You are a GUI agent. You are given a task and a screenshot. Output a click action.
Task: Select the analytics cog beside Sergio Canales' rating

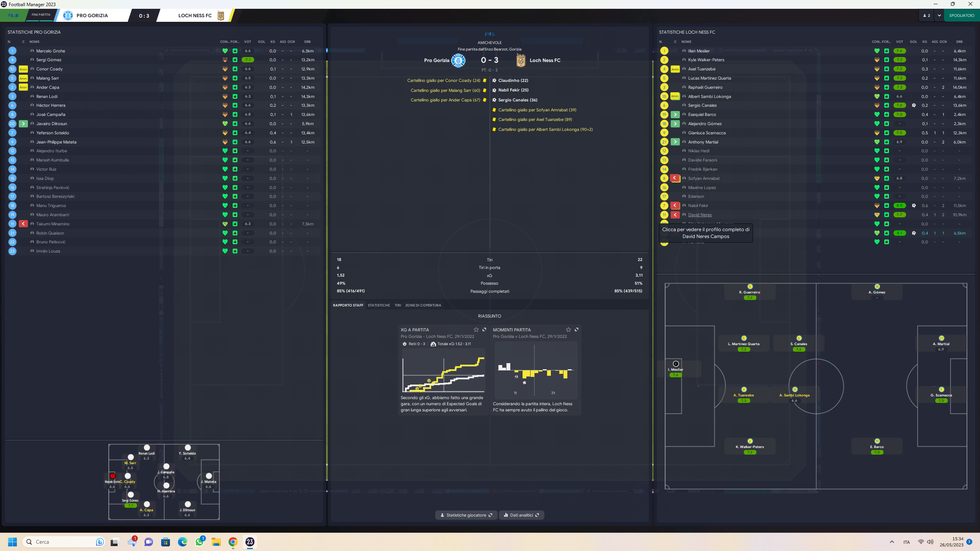[915, 105]
